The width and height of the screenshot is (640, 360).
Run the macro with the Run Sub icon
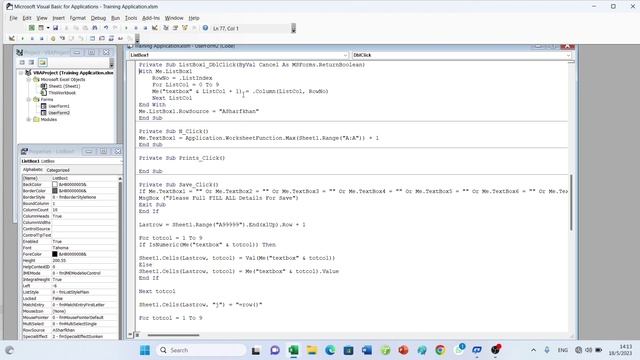[126, 28]
